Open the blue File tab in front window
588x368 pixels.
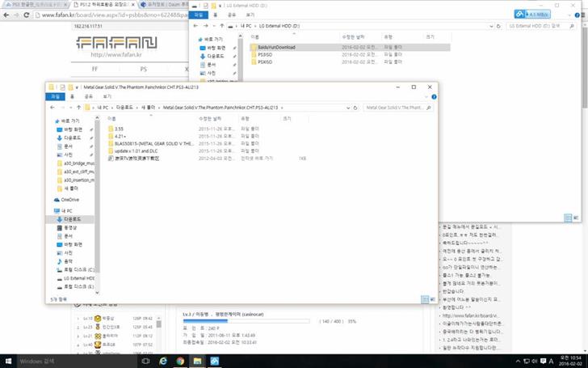pyautogui.click(x=55, y=97)
